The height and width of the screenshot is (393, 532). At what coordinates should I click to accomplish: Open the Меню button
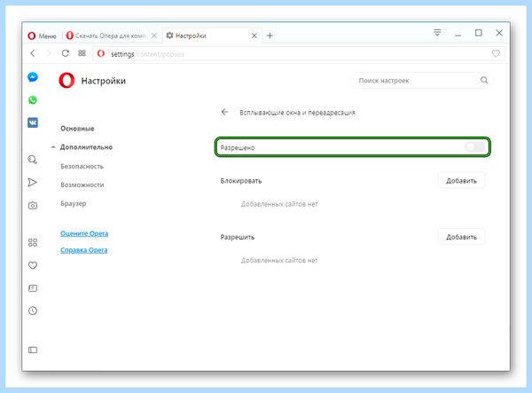(42, 35)
